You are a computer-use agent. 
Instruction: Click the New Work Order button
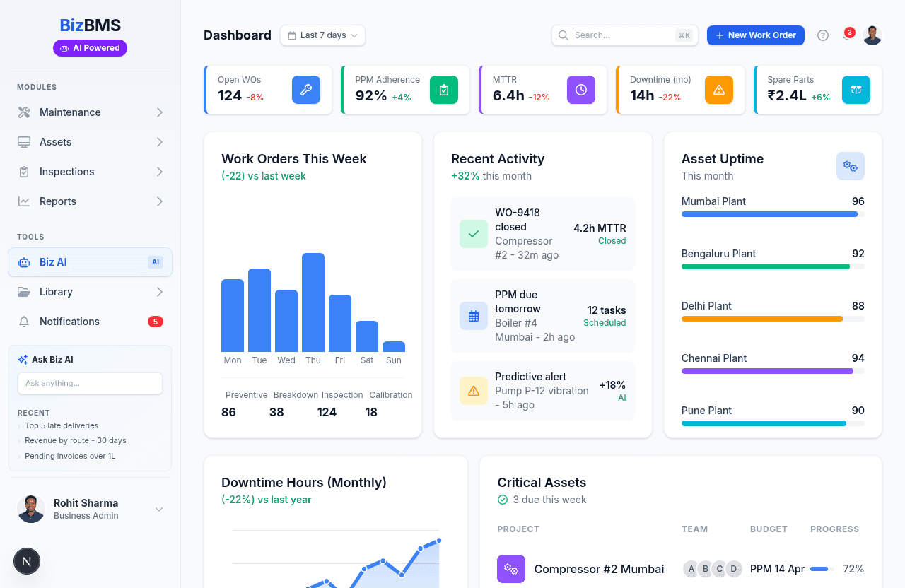[x=755, y=35]
